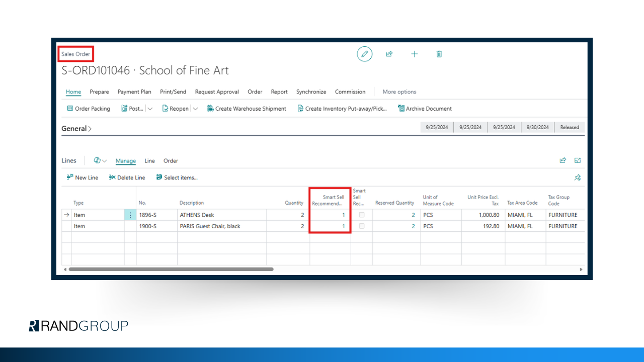Image resolution: width=644 pixels, height=362 pixels.
Task: Open the Request Approval menu
Action: 217,92
